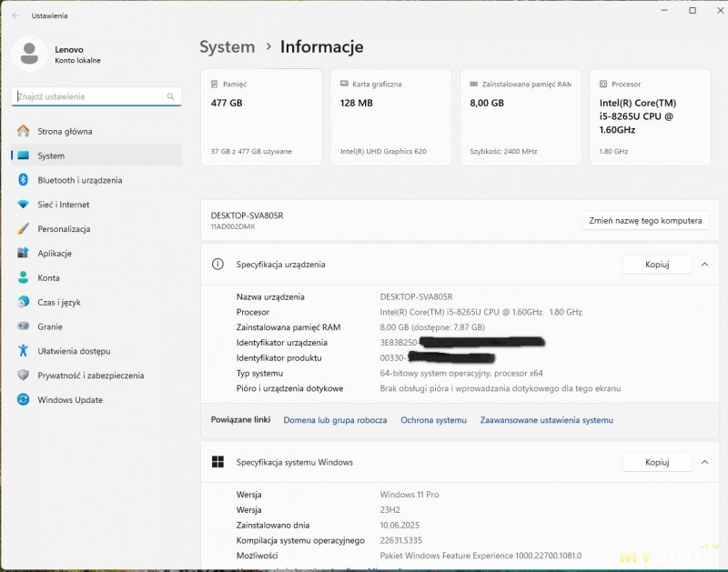Click the Pakiet Windows Feature Experience value
The height and width of the screenshot is (572, 728).
(480, 556)
